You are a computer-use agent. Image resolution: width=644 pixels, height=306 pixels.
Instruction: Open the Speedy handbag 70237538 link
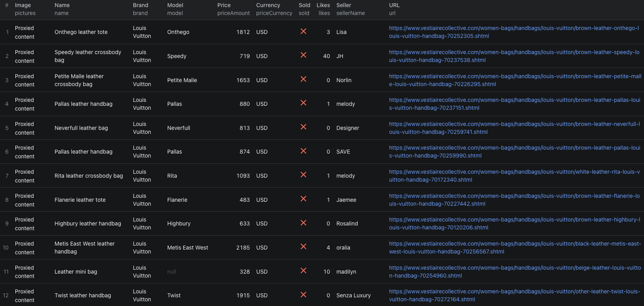[x=514, y=56]
